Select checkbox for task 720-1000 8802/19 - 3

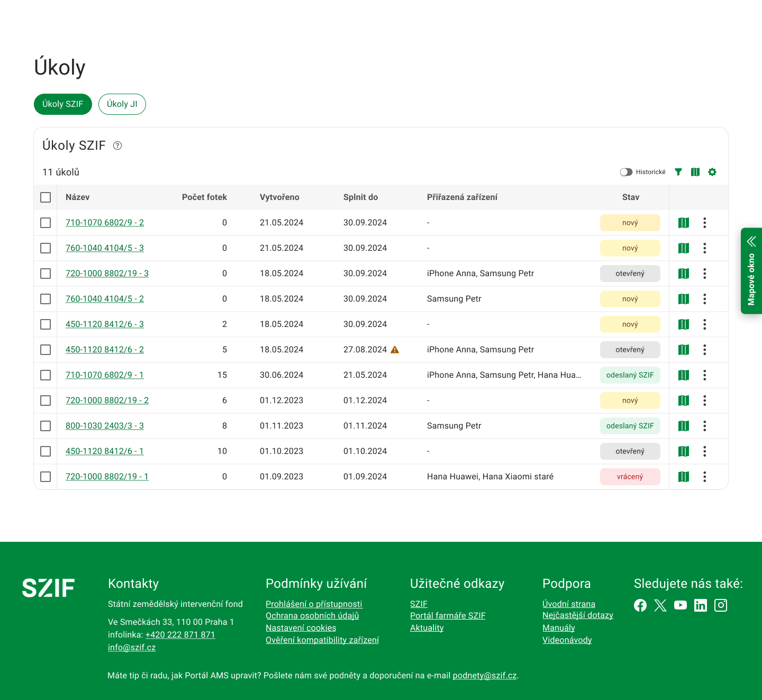[x=46, y=274]
